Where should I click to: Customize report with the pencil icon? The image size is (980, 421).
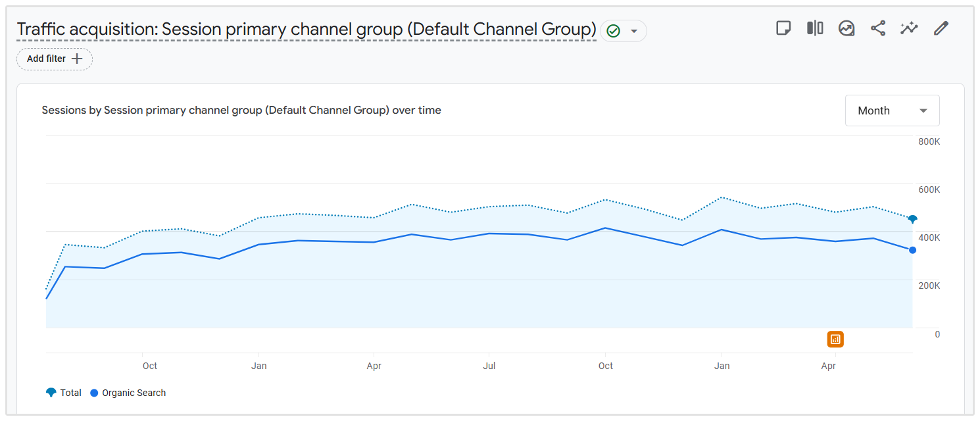coord(941,28)
